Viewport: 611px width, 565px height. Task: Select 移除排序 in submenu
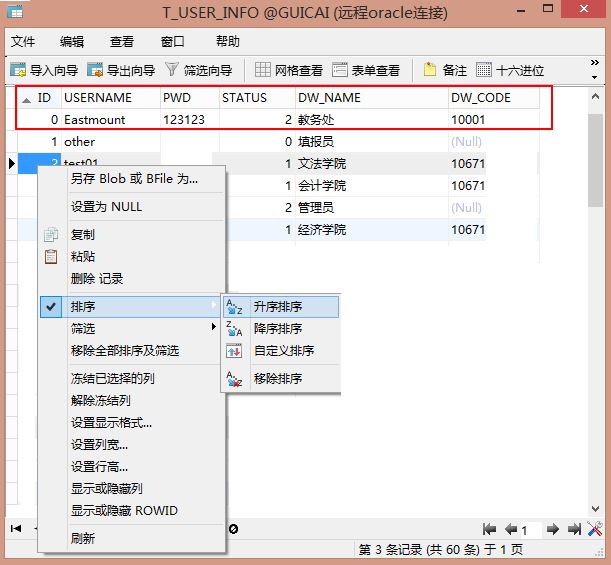(x=278, y=379)
